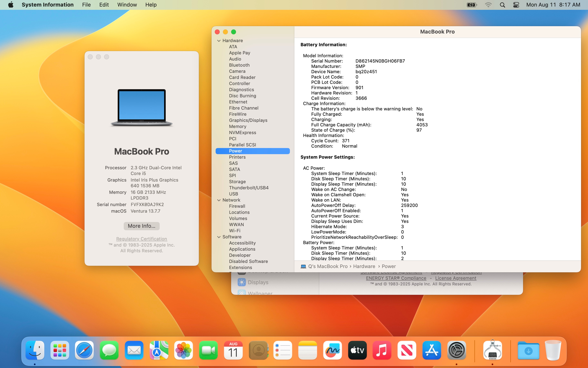Click the date and time in menu bar
The height and width of the screenshot is (368, 588).
coord(553,5)
